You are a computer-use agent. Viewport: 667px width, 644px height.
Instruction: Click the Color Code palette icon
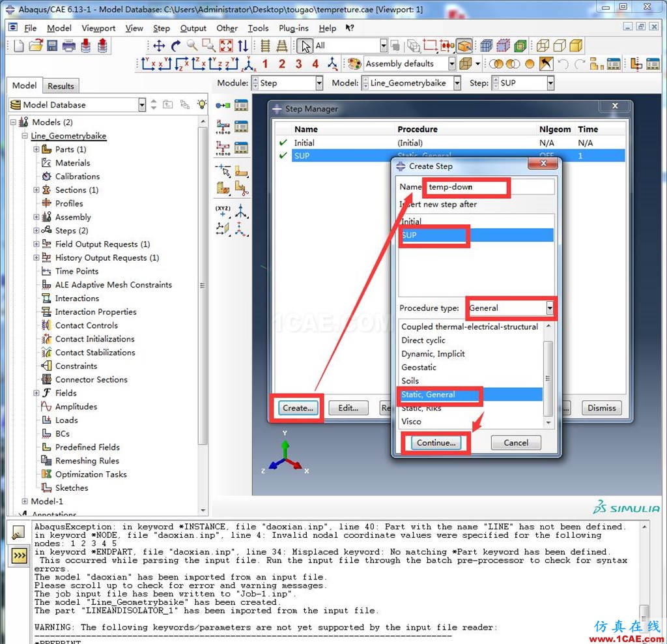[x=354, y=64]
